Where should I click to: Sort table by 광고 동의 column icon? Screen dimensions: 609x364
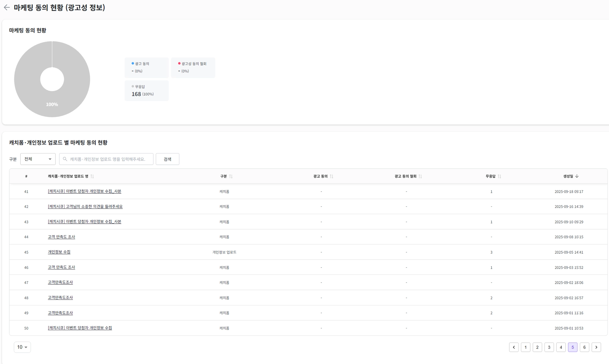(332, 176)
